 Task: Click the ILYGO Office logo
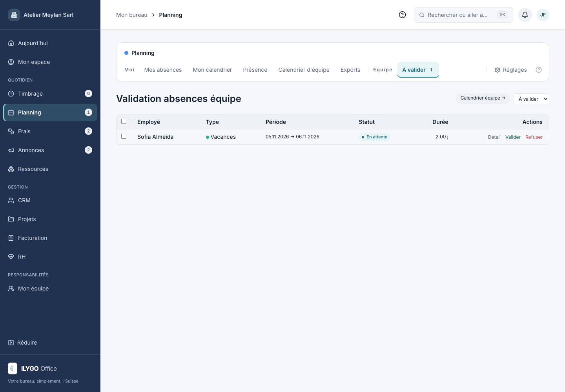click(13, 368)
